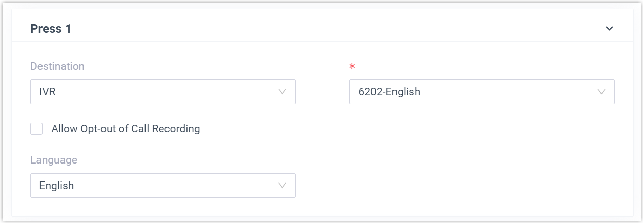Click empty space in Press 1 header bar
The height and width of the screenshot is (224, 644).
[x=333, y=29]
